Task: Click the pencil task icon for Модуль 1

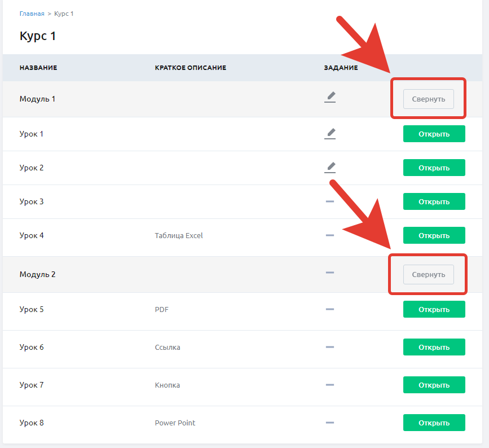Action: pyautogui.click(x=329, y=97)
